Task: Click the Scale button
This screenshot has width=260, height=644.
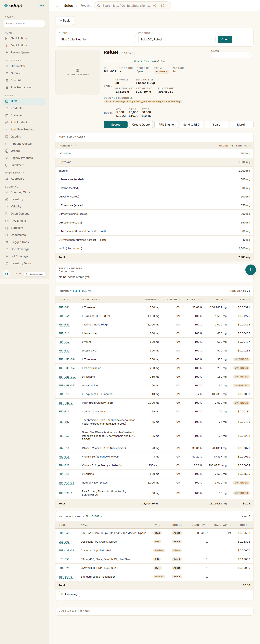Action: [x=217, y=125]
